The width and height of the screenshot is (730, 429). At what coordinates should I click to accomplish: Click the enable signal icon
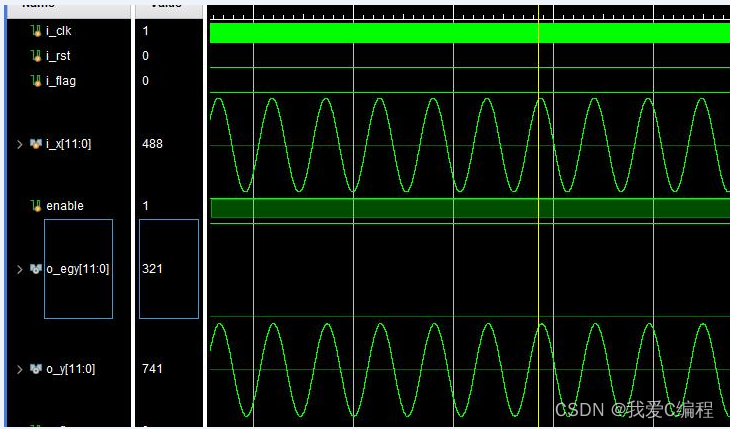pyautogui.click(x=37, y=206)
